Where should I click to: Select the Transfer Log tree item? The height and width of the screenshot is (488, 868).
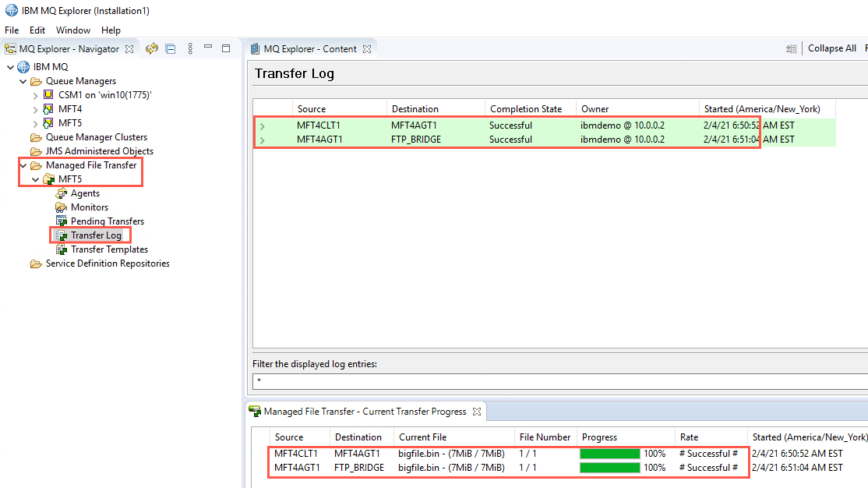click(96, 235)
